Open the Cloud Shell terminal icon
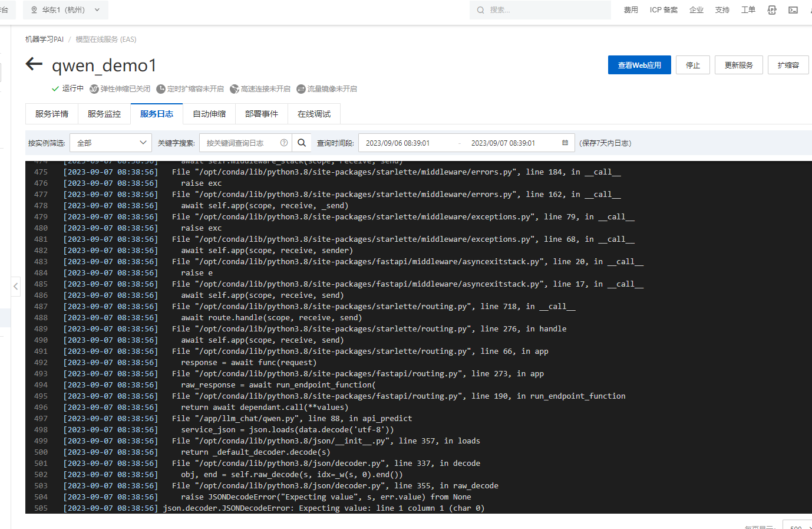The image size is (812, 529). click(x=793, y=10)
